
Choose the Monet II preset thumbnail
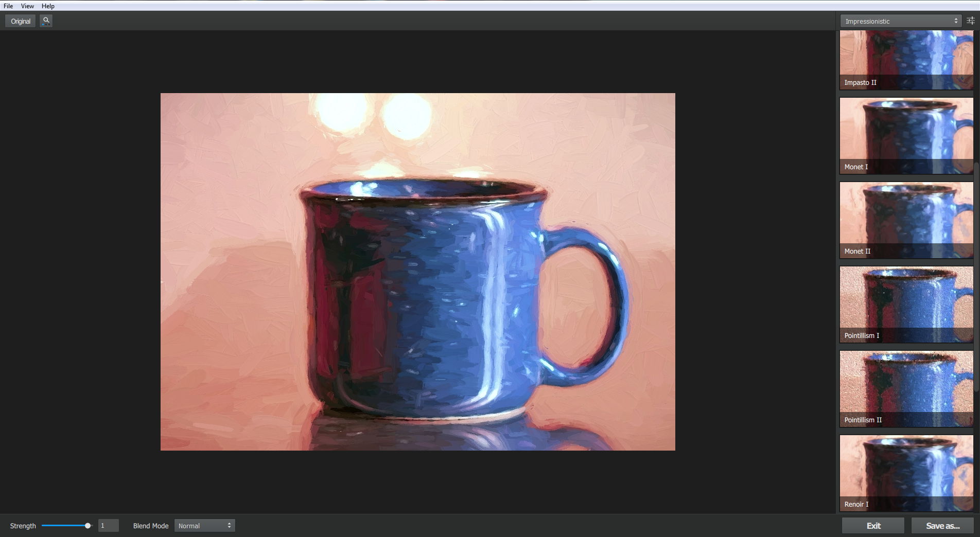point(906,220)
